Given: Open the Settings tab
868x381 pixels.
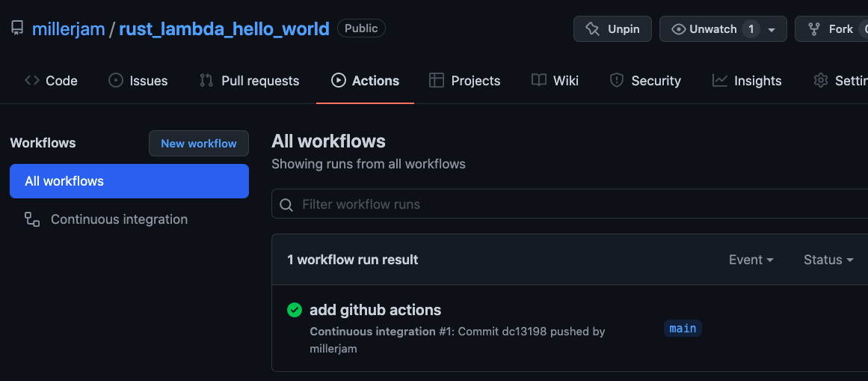Looking at the screenshot, I should (x=840, y=80).
